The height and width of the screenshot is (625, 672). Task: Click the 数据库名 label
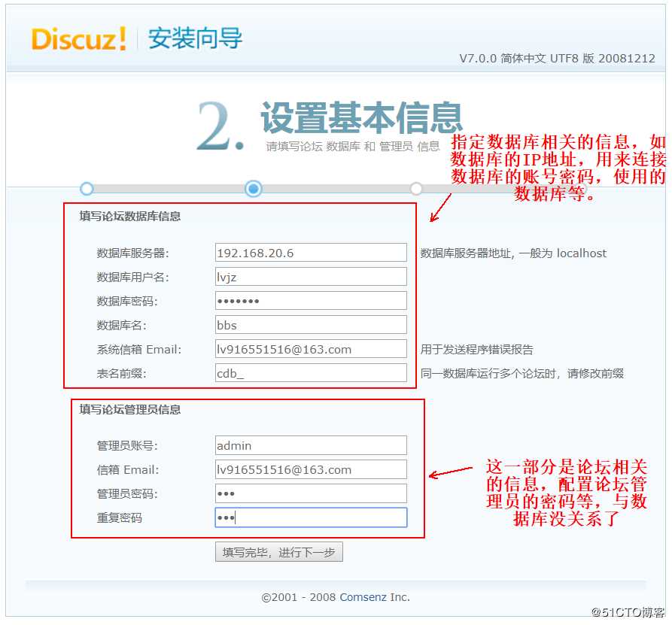coord(122,325)
